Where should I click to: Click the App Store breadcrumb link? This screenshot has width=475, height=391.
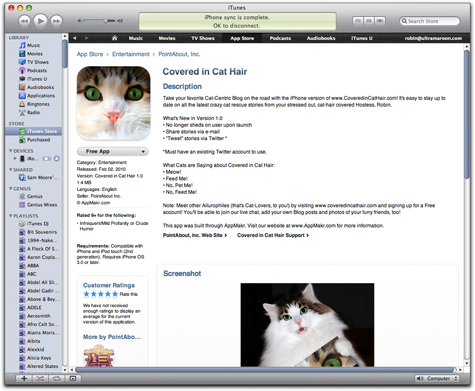(90, 54)
